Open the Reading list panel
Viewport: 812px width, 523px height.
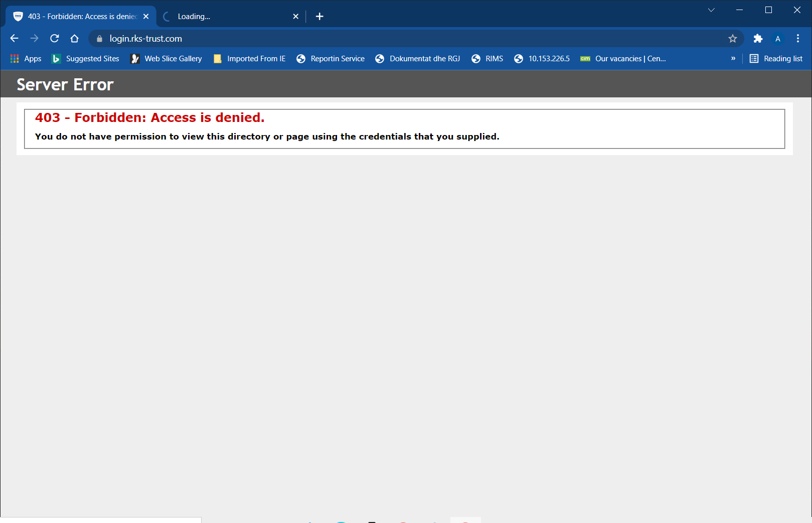[x=776, y=59]
